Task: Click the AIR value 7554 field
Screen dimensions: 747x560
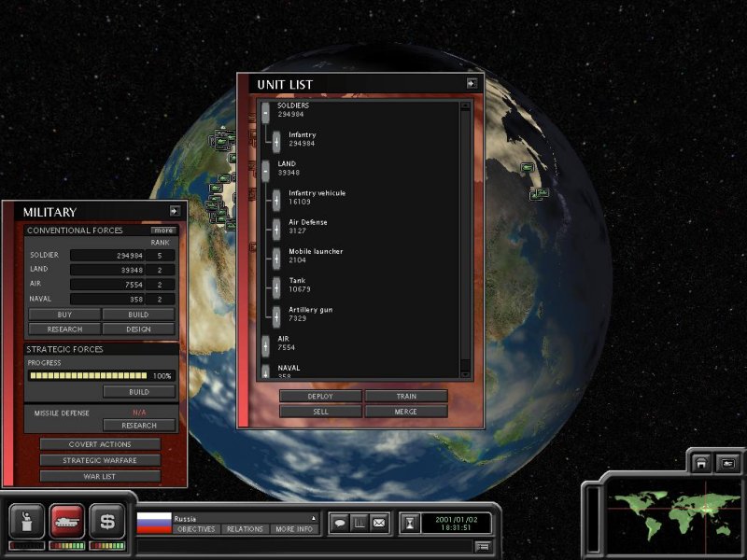Action: tap(107, 285)
